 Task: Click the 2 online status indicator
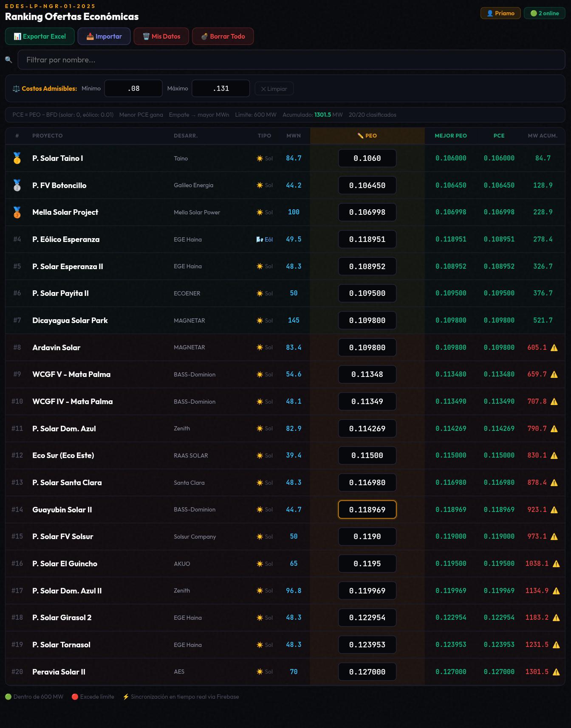[545, 13]
